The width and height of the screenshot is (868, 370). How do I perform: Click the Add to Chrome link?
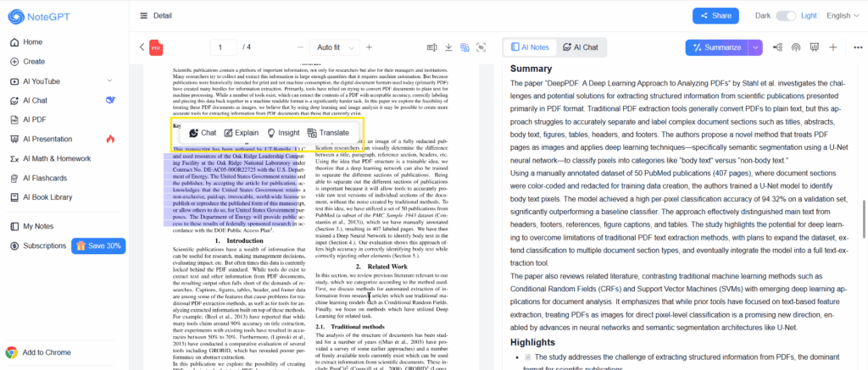coord(47,352)
